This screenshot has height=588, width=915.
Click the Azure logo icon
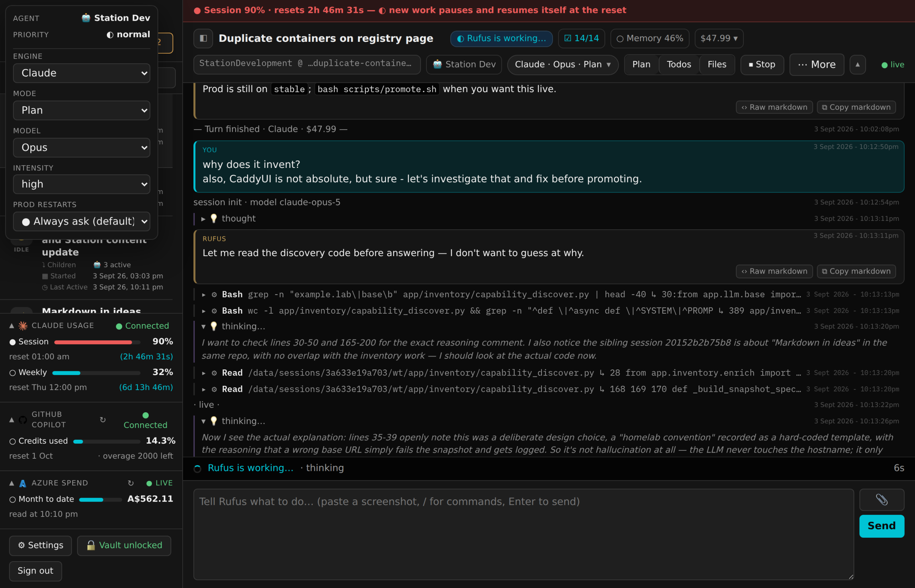coord(23,483)
